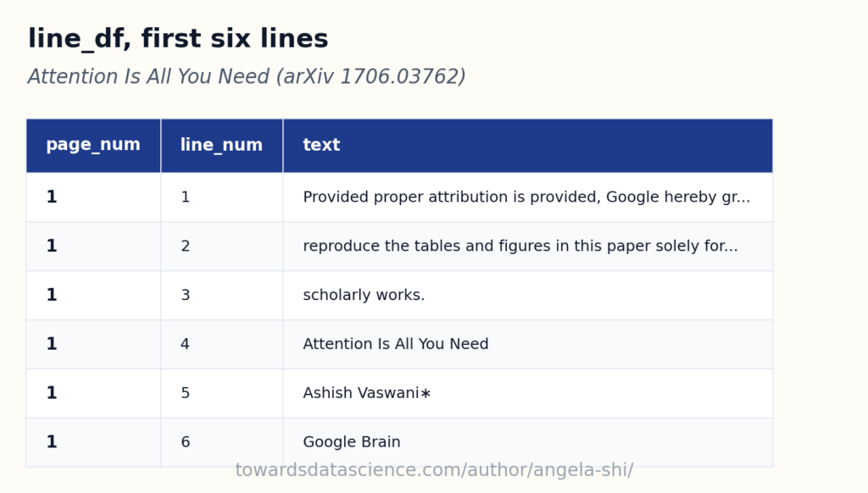Select line_num cell with value 3
This screenshot has width=868, height=493.
click(x=222, y=296)
